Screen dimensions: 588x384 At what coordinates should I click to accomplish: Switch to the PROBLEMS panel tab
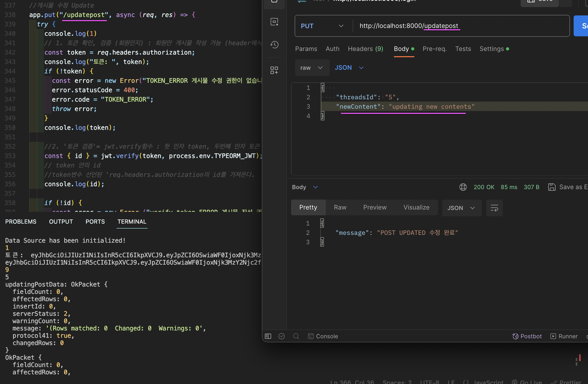pos(21,222)
